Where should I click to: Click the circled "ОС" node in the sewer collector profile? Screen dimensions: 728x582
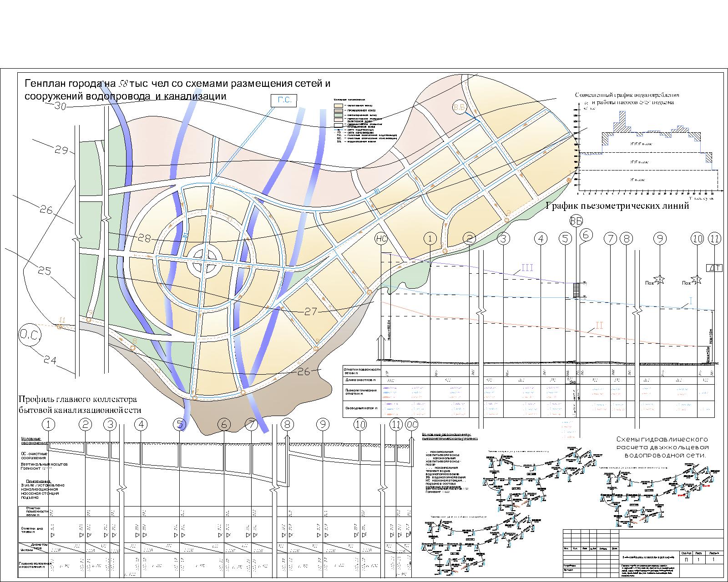412,425
